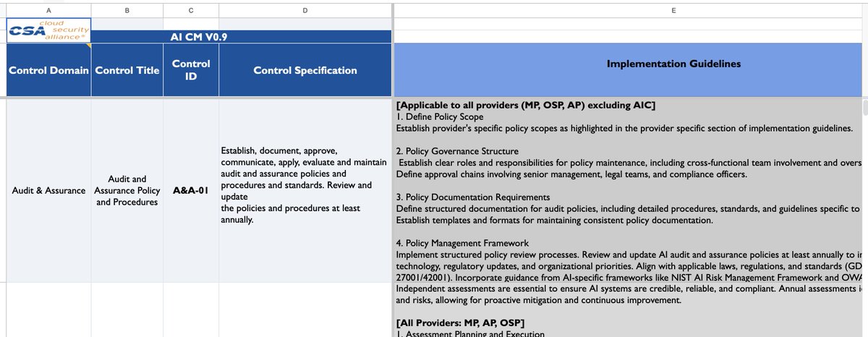This screenshot has height=337, width=868.
Task: Click the Control Specification header cell
Action: (x=305, y=70)
